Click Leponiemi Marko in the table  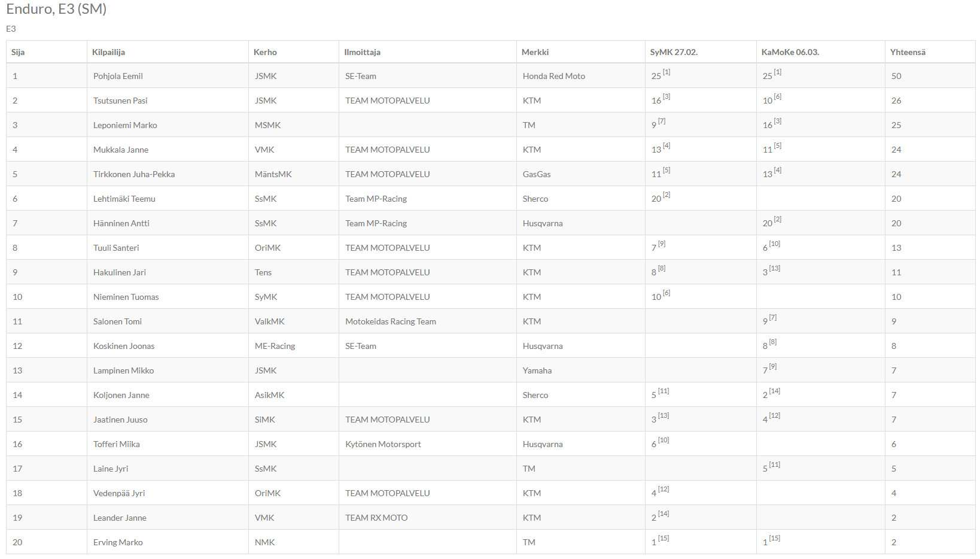point(125,125)
